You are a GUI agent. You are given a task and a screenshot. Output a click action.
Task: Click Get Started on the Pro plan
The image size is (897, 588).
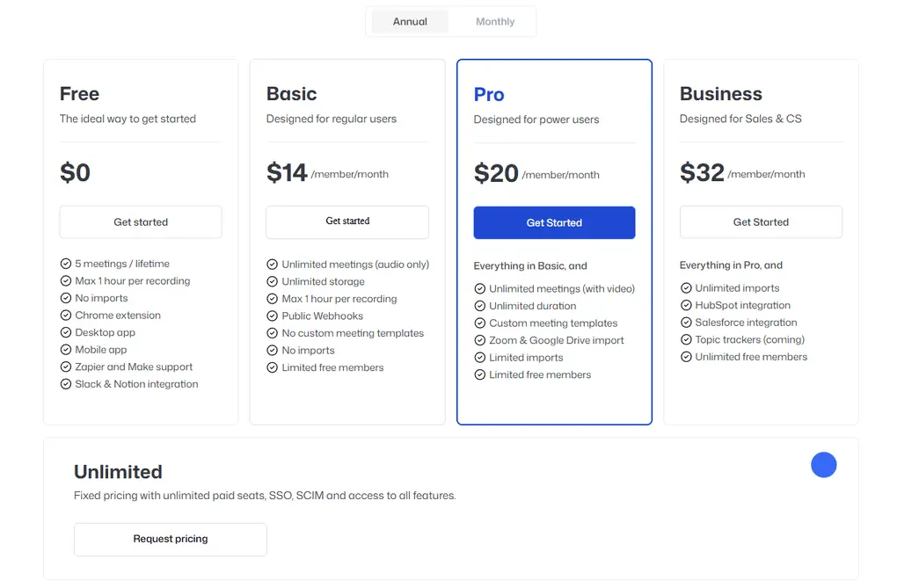(554, 222)
